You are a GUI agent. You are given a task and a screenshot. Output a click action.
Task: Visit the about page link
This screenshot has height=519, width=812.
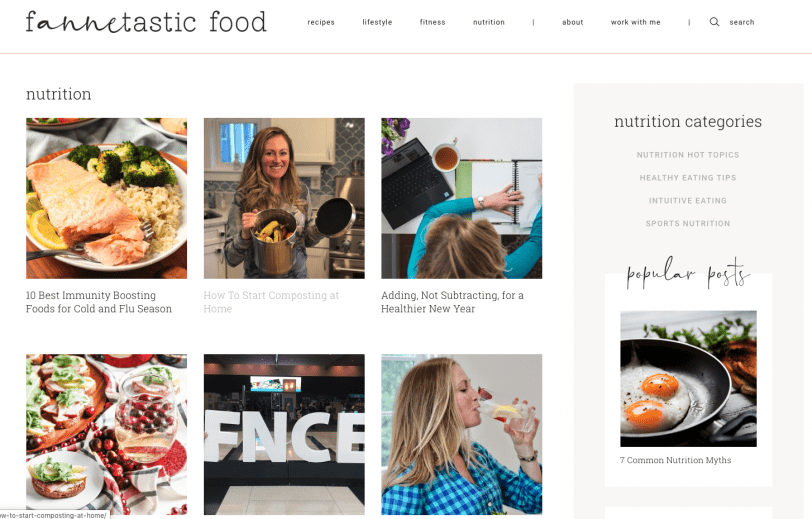tap(573, 22)
